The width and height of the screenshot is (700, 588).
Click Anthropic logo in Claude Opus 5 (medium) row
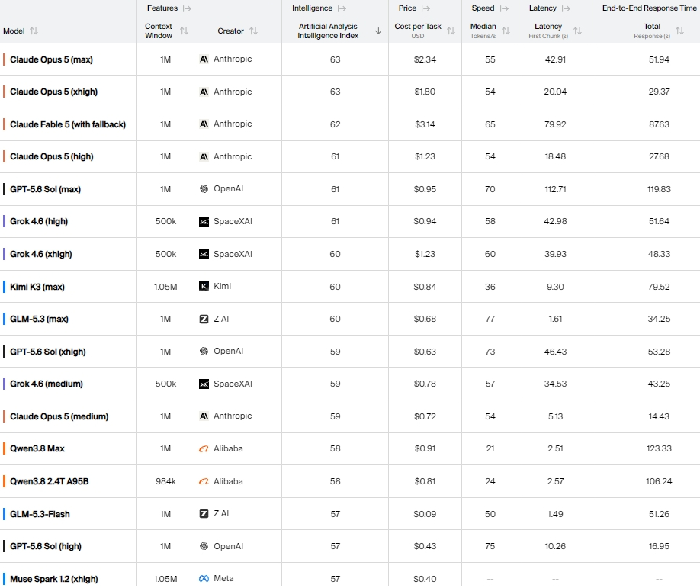(204, 416)
